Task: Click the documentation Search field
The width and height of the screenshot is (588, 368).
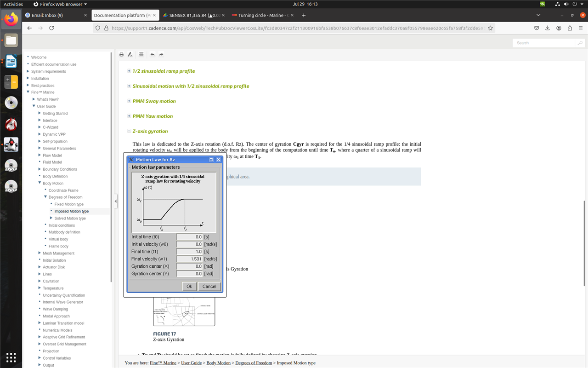Action: point(544,43)
